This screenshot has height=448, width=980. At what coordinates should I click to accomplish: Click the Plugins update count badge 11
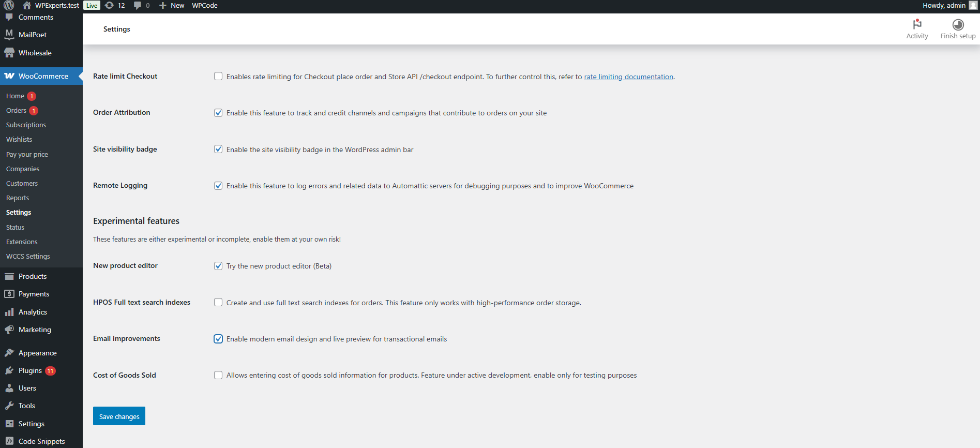(50, 370)
